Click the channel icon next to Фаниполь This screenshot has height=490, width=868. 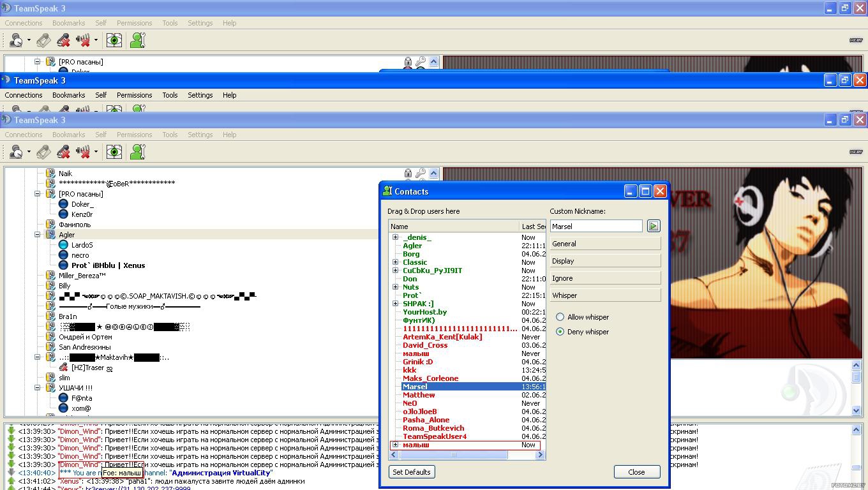(50, 225)
